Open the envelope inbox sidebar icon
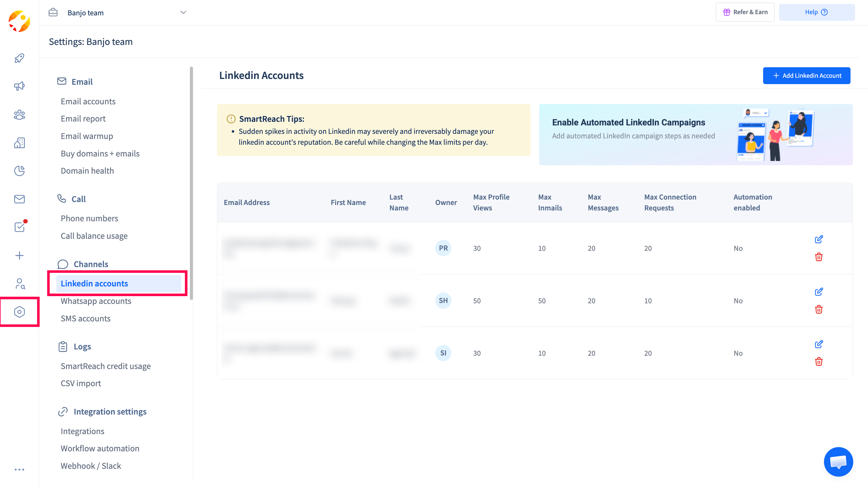The image size is (868, 489). (x=19, y=199)
